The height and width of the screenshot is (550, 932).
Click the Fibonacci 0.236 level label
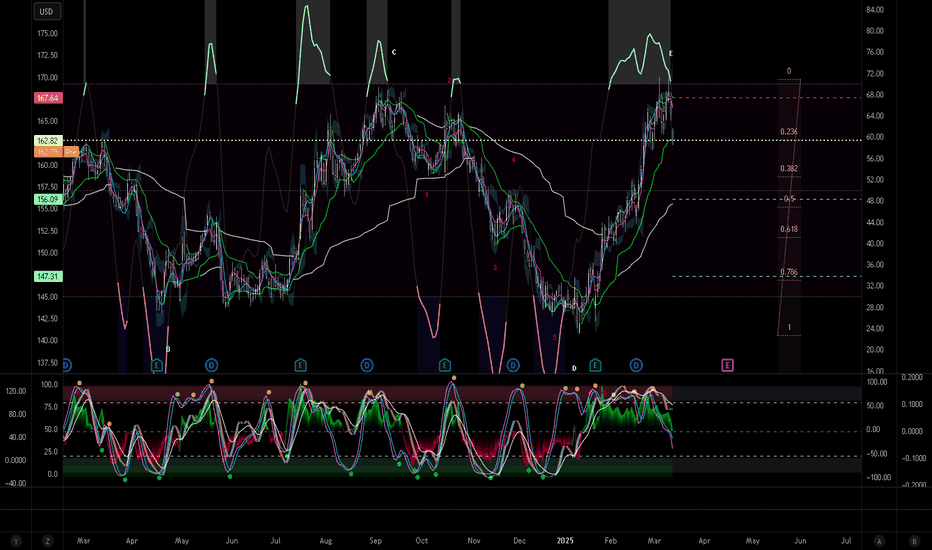[789, 132]
